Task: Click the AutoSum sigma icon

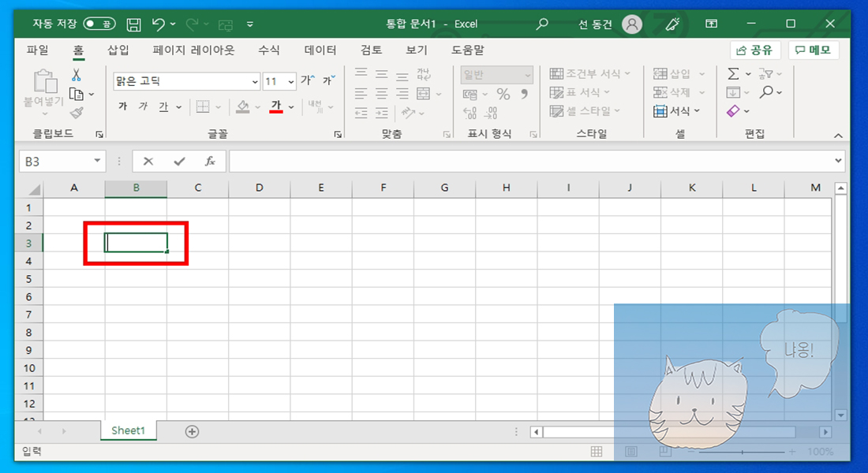Action: (x=734, y=73)
